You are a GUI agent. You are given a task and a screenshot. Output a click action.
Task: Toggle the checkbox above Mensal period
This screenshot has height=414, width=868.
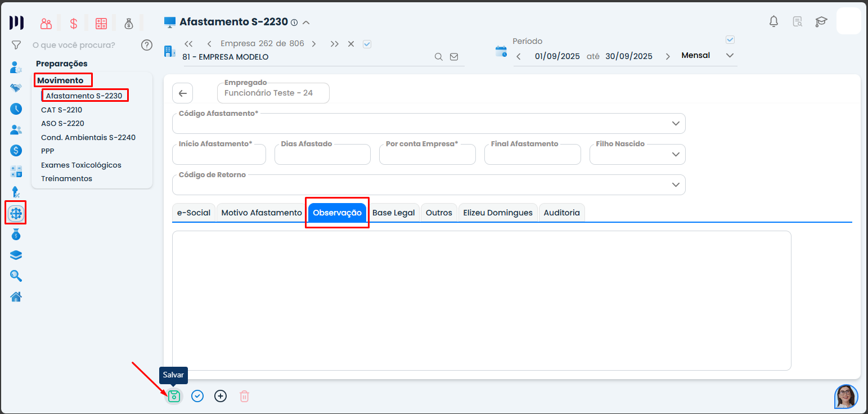(730, 40)
